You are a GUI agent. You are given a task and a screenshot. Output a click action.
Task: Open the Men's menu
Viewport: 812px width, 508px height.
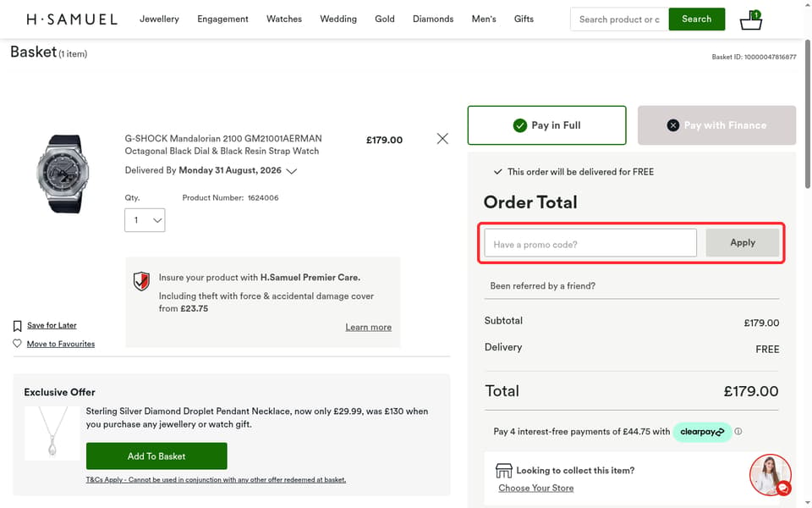(x=484, y=19)
